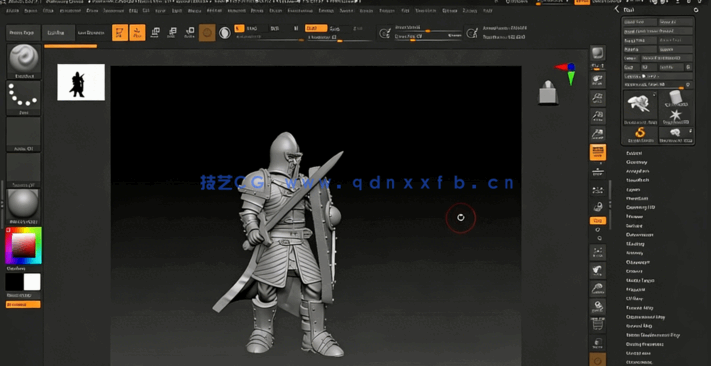
Task: Select the white color swatch
Action: pyautogui.click(x=32, y=282)
